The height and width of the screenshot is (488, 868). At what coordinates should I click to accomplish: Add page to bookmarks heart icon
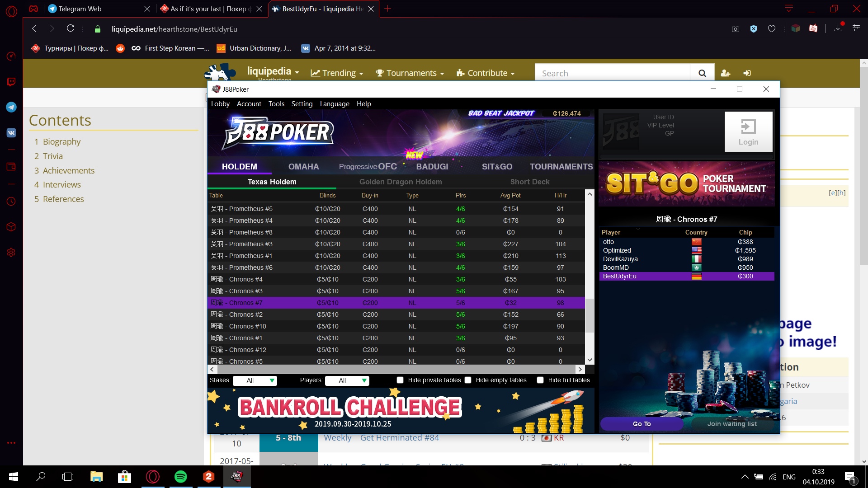coord(772,29)
